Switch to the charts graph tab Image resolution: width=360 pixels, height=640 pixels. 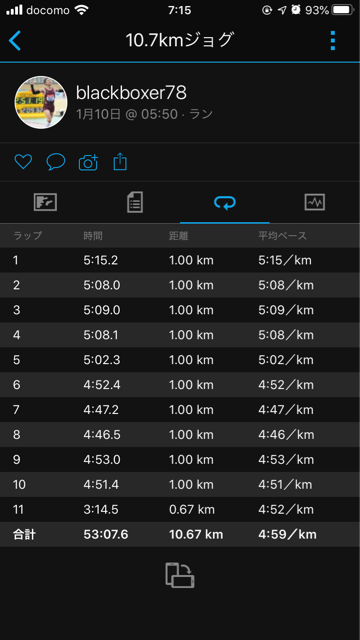[x=315, y=202]
